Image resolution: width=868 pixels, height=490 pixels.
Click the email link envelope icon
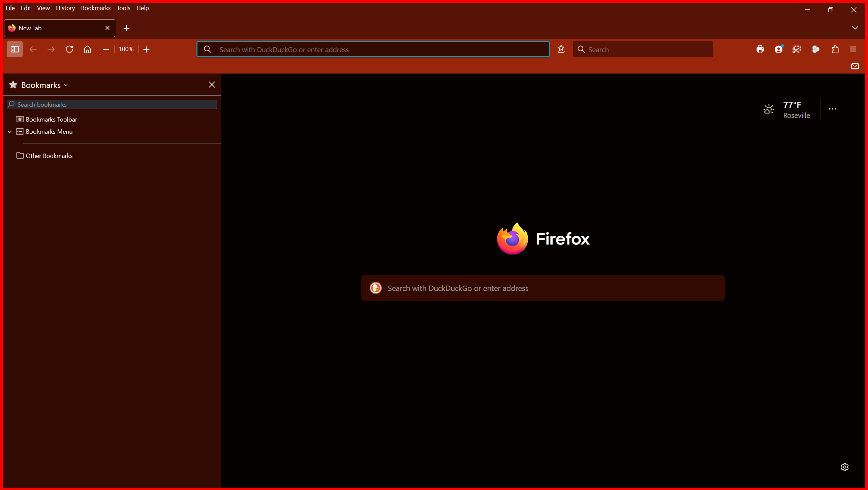pos(855,66)
